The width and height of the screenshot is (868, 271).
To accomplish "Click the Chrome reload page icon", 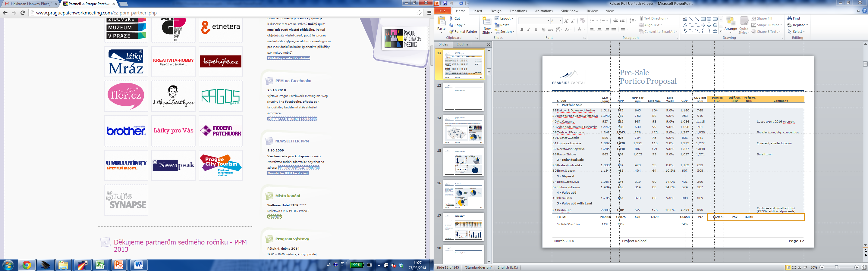I will pyautogui.click(x=23, y=13).
